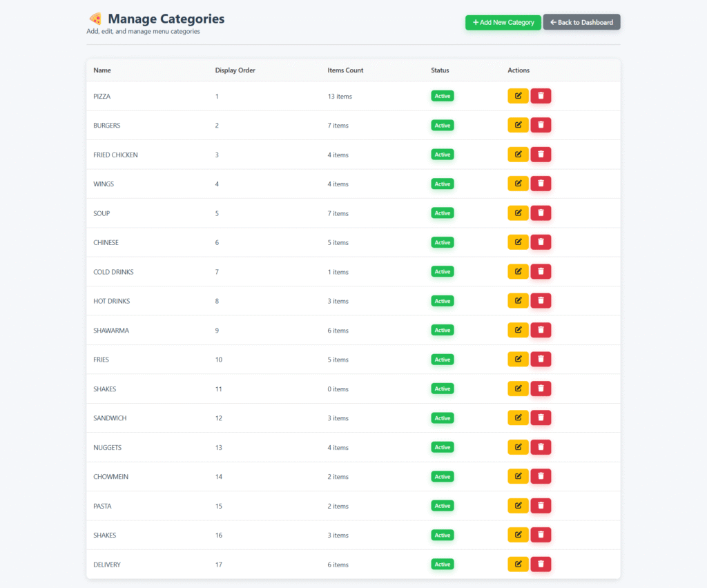Click the PASTA name cell
This screenshot has width=707, height=588.
click(x=102, y=507)
